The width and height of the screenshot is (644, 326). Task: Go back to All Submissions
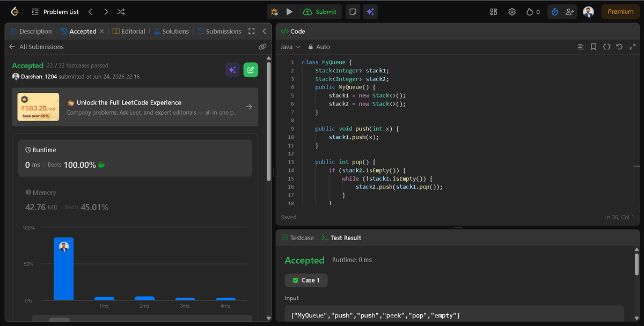coord(36,47)
